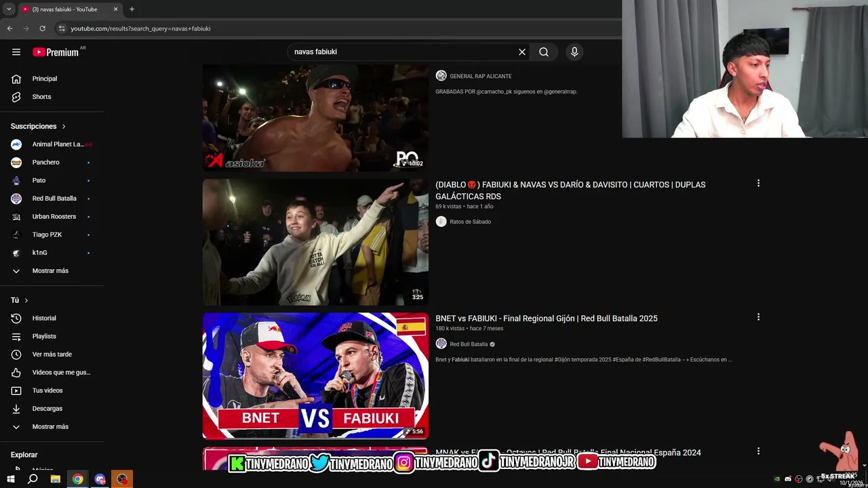Open the tab search dropdown arrow
This screenshot has width=868, height=488.
[9, 9]
